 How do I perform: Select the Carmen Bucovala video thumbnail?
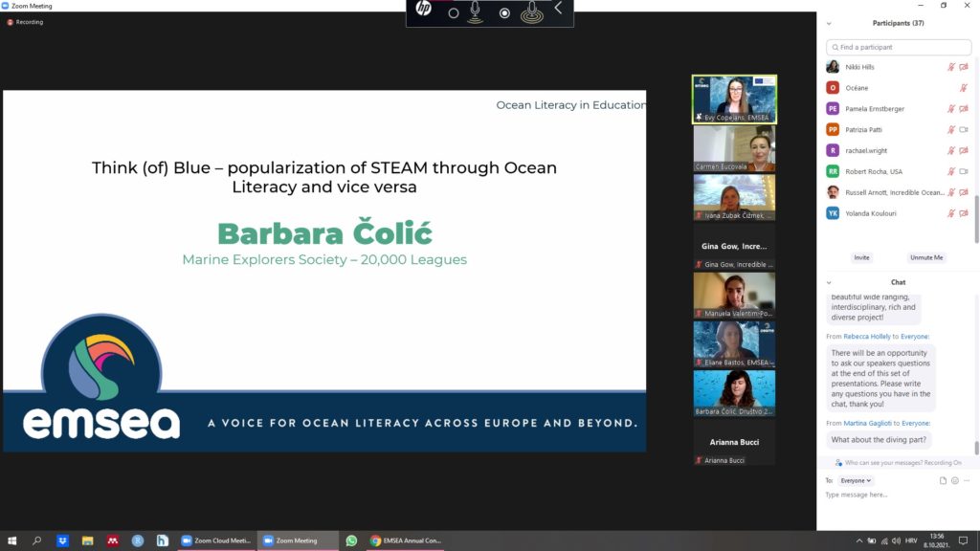734,148
